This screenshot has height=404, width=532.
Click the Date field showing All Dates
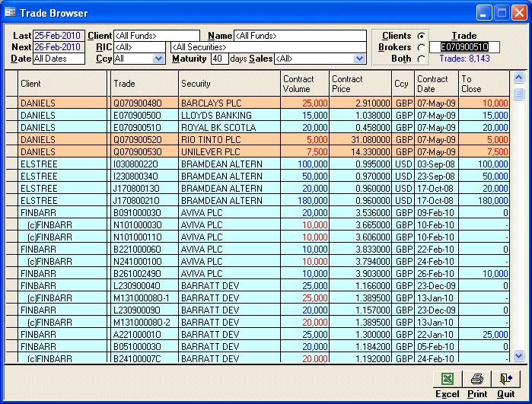click(58, 59)
